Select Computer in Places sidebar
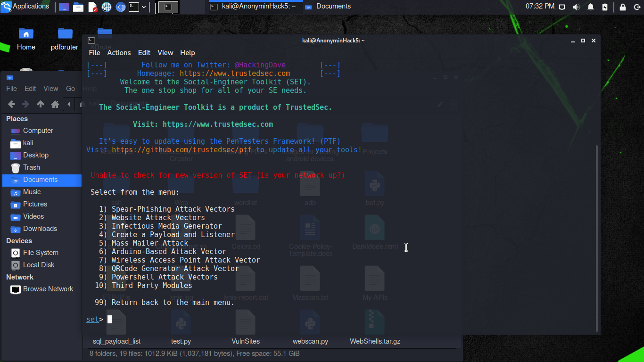This screenshot has height=362, width=644. click(42, 131)
